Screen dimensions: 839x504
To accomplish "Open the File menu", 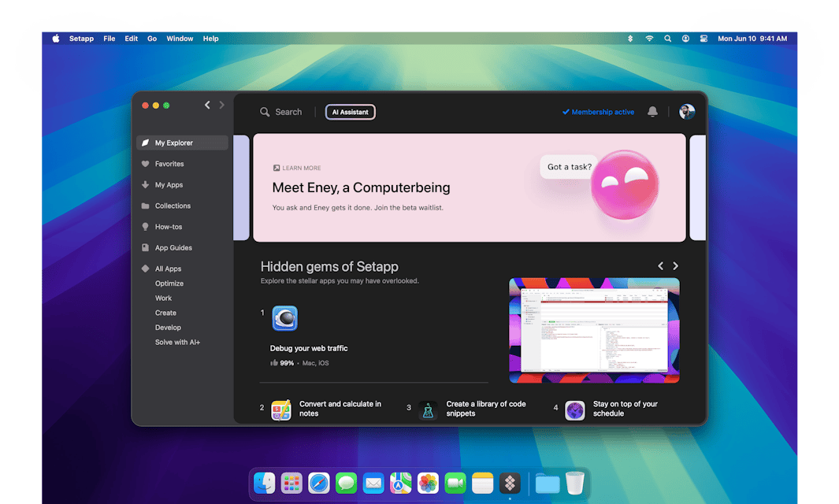I will 110,39.
